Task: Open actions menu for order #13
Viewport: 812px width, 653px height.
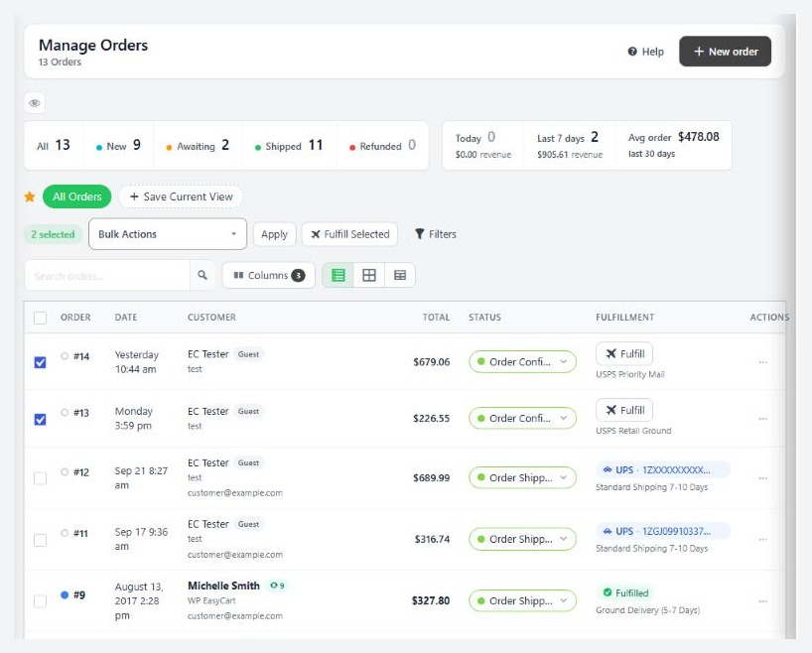Action: tap(762, 419)
